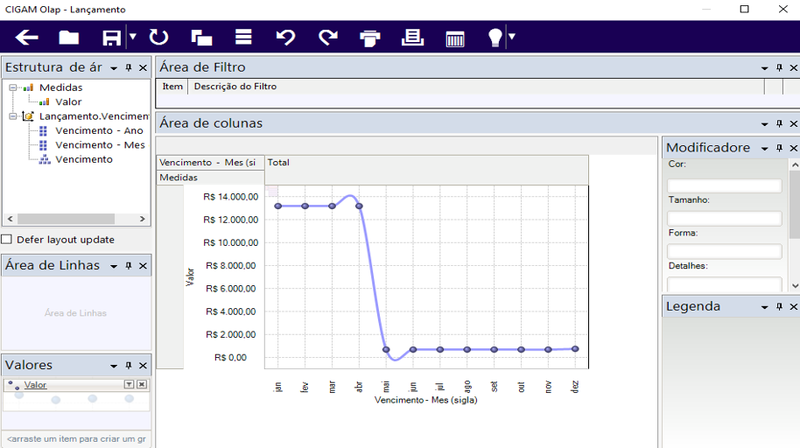This screenshot has width=800, height=448.
Task: Click the stacked lines toolbar icon
Action: coord(243,37)
